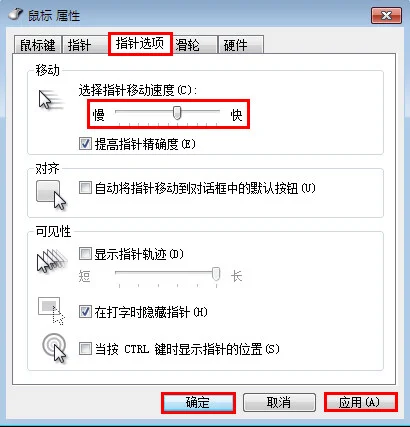Open the 硬件 tab
The height and width of the screenshot is (427, 410).
pyautogui.click(x=241, y=45)
